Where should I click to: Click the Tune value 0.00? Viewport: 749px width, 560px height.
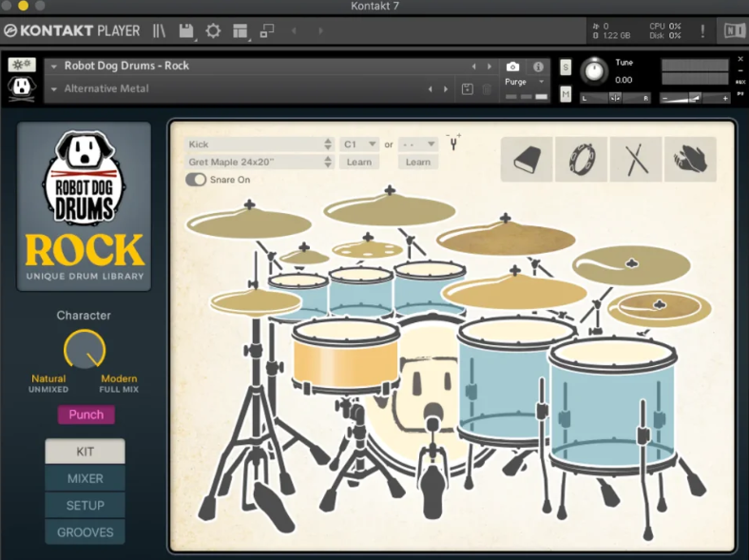(x=624, y=80)
